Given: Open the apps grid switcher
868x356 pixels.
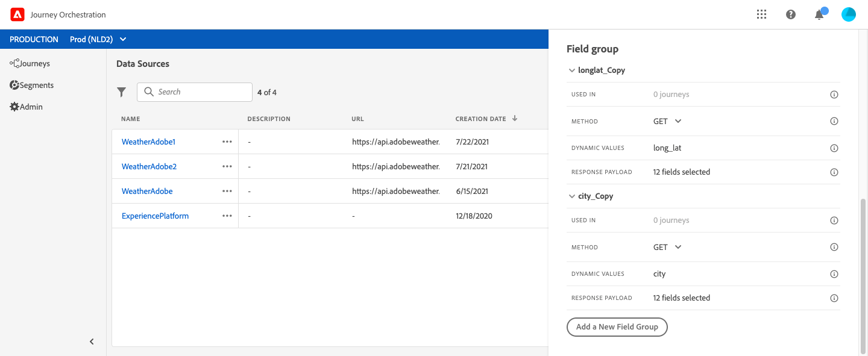Looking at the screenshot, I should point(761,14).
